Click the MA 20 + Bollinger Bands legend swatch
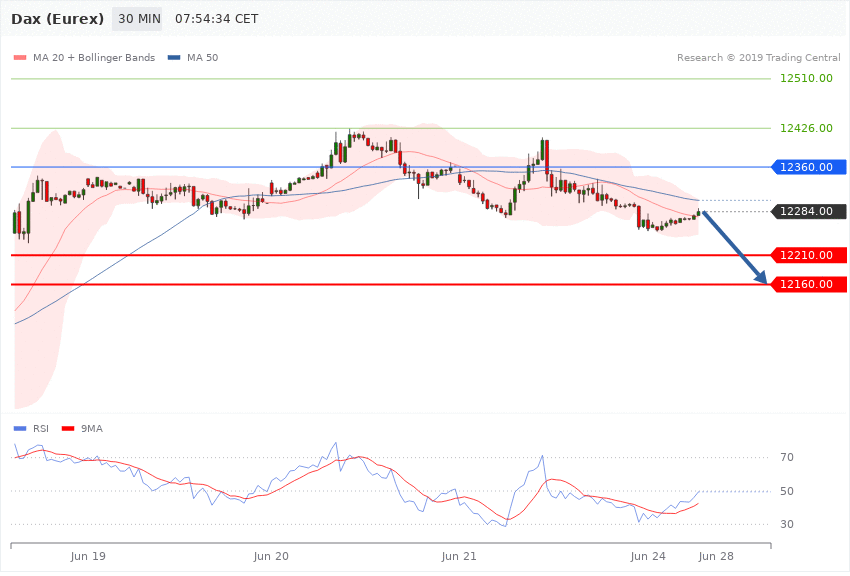The image size is (850, 576). tap(20, 57)
